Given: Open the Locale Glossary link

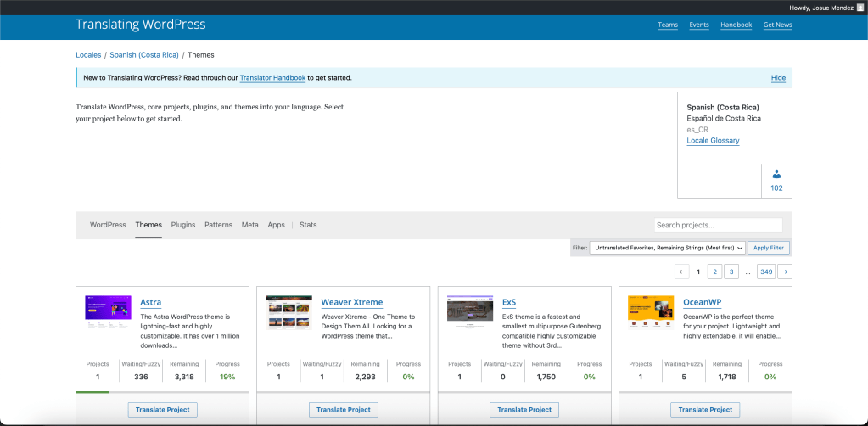Looking at the screenshot, I should point(713,141).
